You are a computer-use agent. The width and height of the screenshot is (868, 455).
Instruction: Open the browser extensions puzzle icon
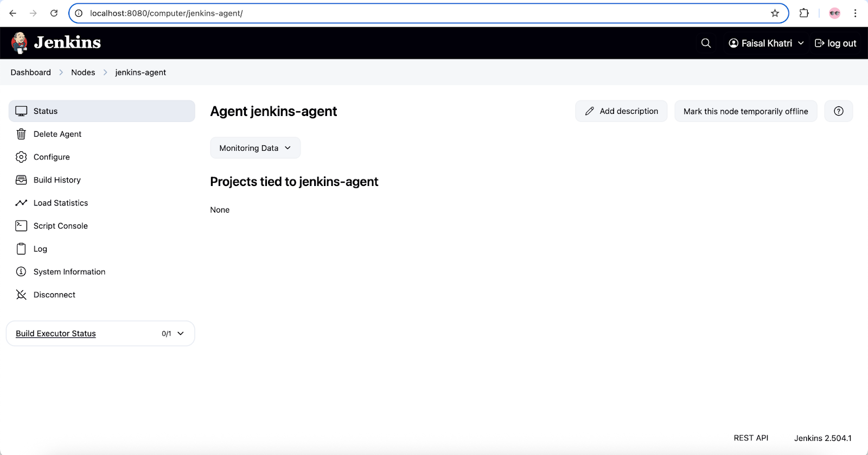tap(804, 13)
